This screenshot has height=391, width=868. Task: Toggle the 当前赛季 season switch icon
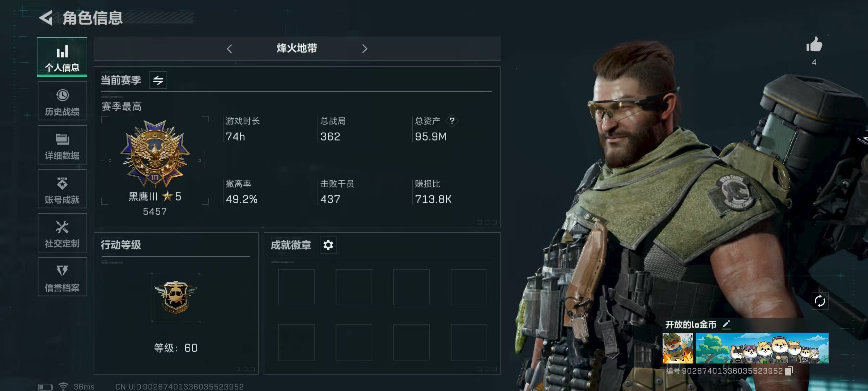tap(158, 80)
